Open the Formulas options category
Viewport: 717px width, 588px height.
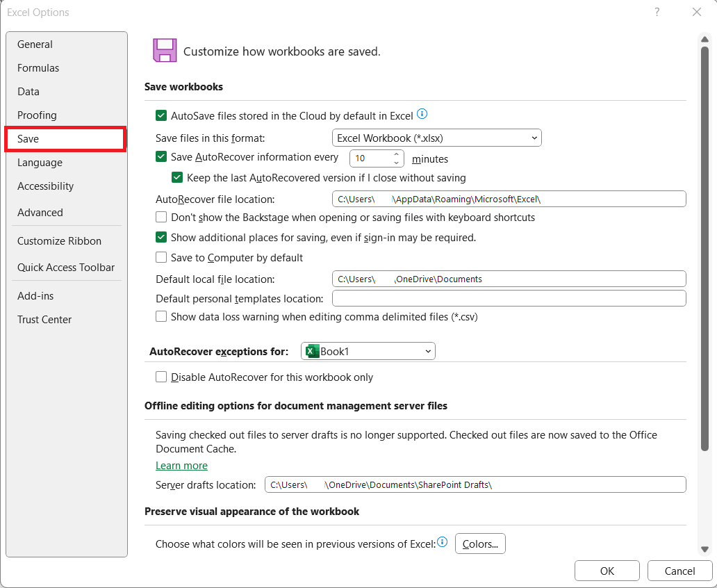pos(66,67)
